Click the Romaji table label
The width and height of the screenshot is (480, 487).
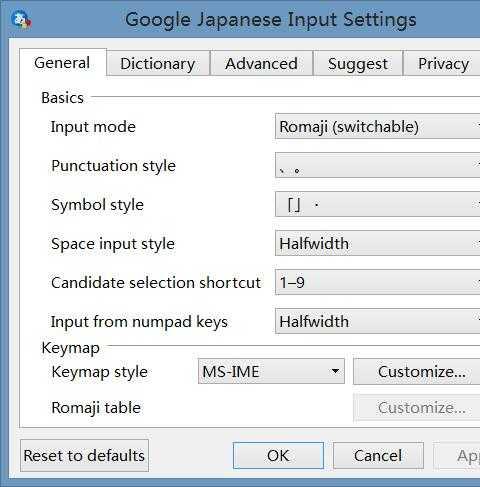96,407
